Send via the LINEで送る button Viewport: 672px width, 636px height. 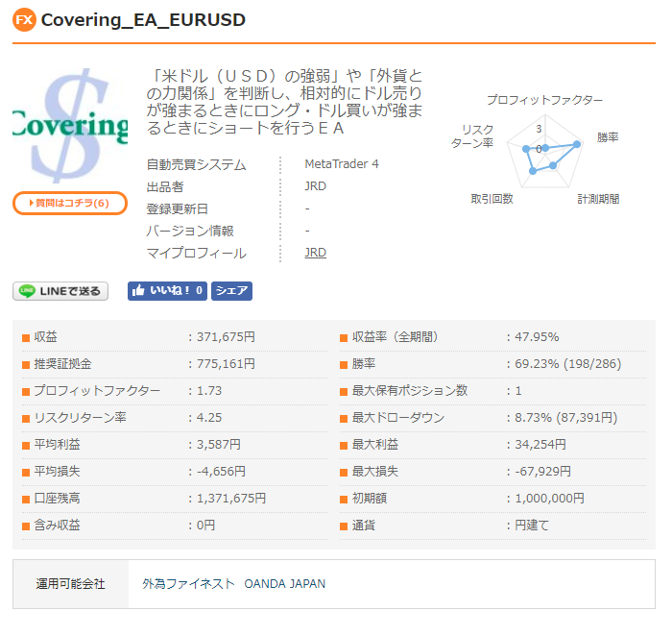(60, 291)
